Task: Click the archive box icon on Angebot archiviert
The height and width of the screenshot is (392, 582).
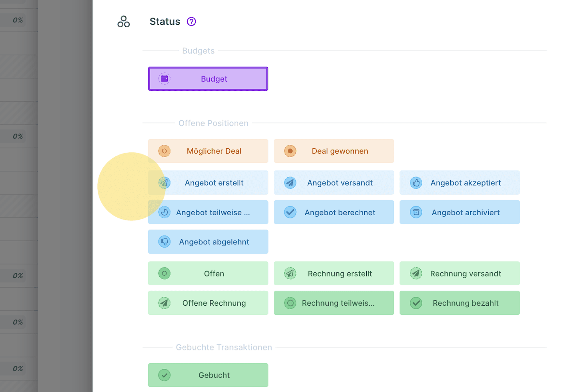Action: click(x=416, y=212)
